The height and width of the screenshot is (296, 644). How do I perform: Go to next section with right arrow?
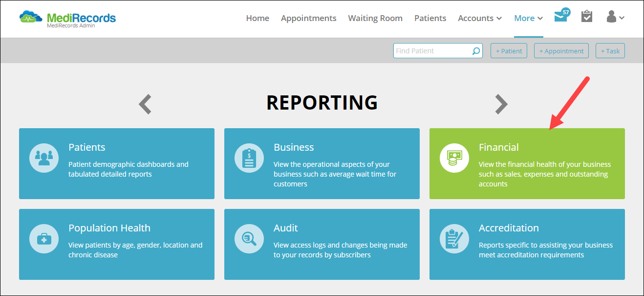tap(501, 104)
